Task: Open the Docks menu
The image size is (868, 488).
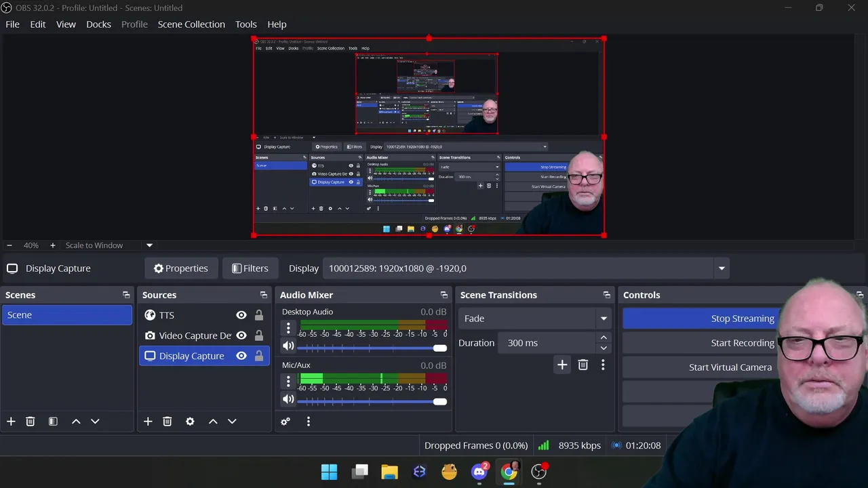Action: click(98, 24)
